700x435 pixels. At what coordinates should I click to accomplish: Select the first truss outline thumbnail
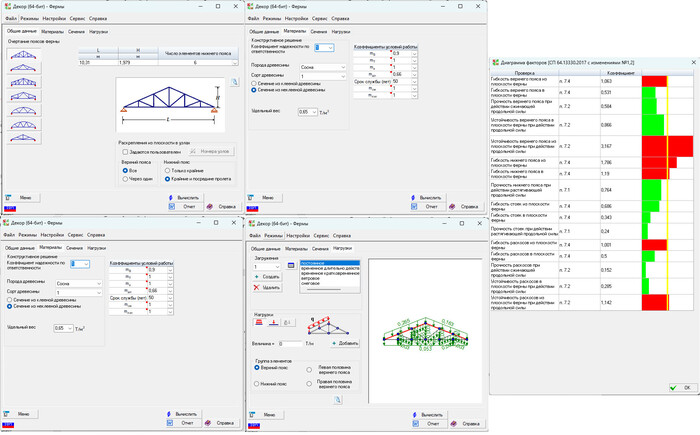click(24, 55)
